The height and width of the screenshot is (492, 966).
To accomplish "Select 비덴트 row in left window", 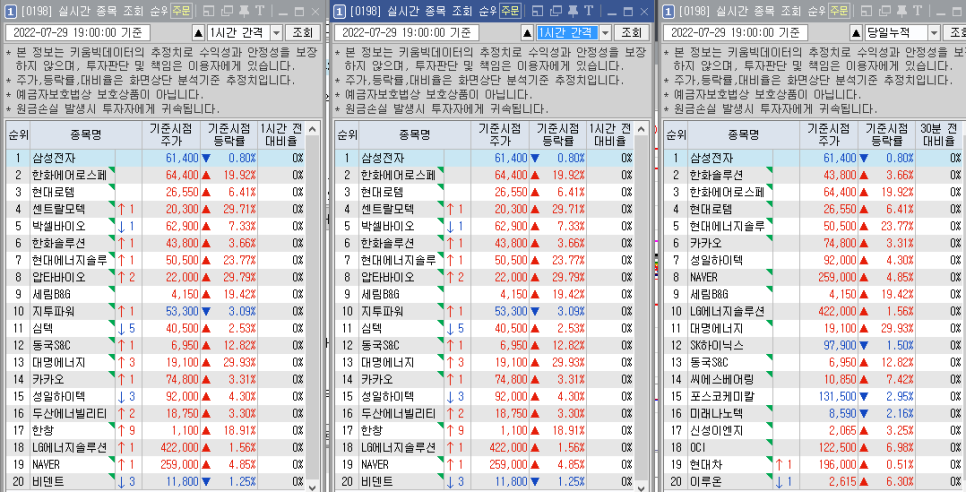I will (156, 482).
